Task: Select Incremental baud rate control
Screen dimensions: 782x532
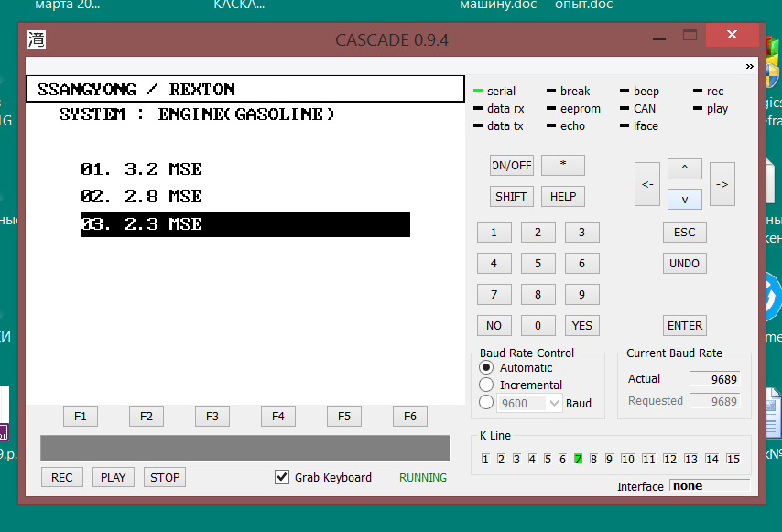Action: pyautogui.click(x=486, y=385)
